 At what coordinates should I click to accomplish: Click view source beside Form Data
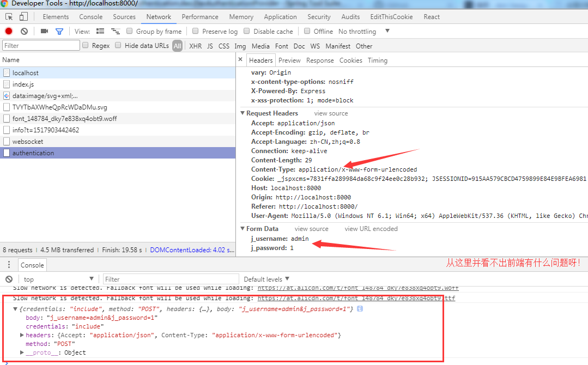click(x=311, y=229)
